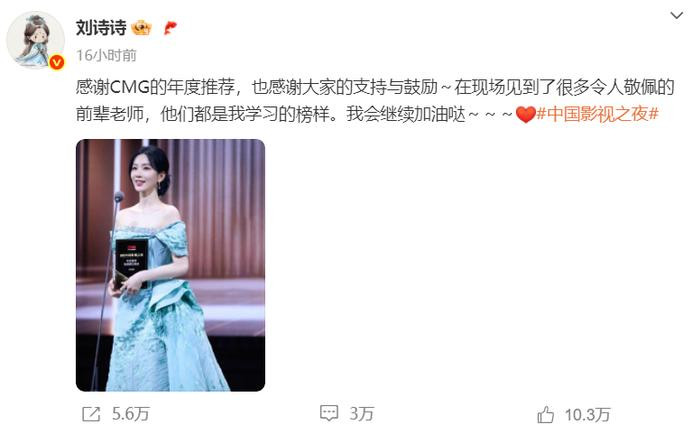
Task: Like the post with thumbs-up icon
Action: (x=546, y=415)
